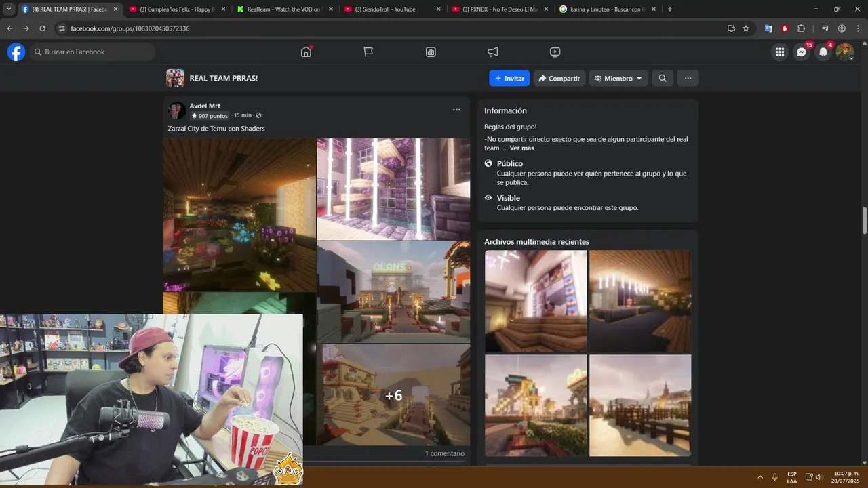Click the page vertical scrollbar thumb
The image size is (868, 488).
pyautogui.click(x=865, y=221)
